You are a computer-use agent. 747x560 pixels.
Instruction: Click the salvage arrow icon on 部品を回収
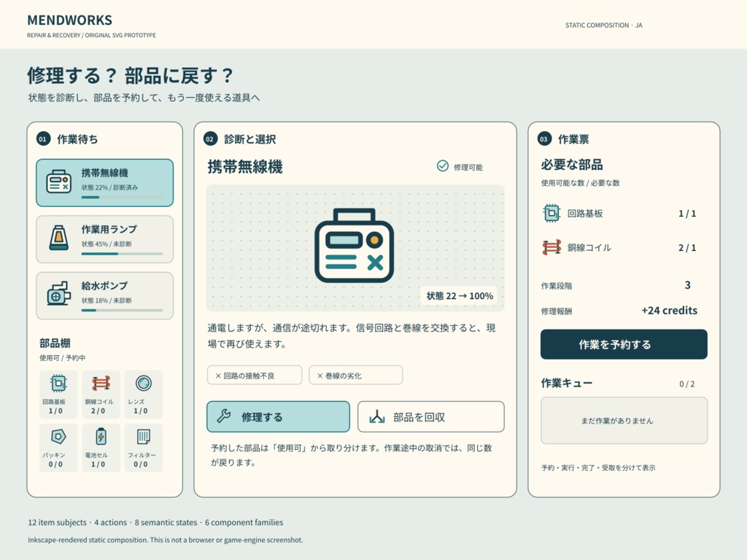coord(377,416)
